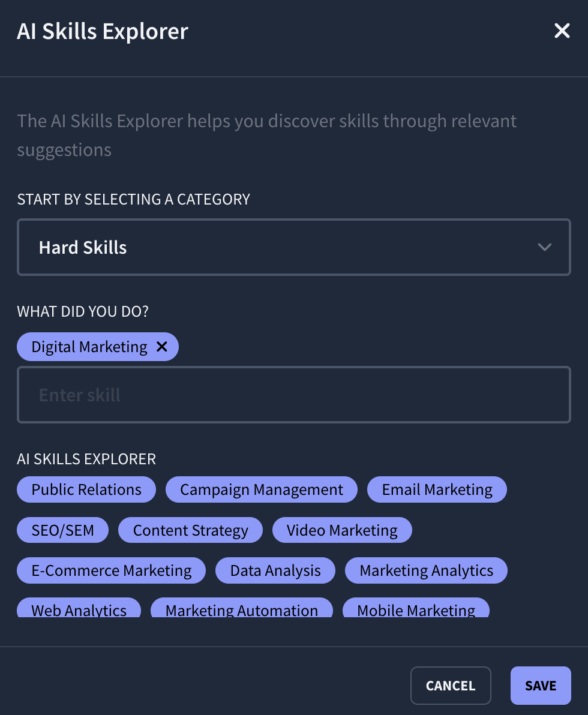Screen dimensions: 588x715
Task: Select the E-Commerce Marketing chip
Action: point(111,570)
